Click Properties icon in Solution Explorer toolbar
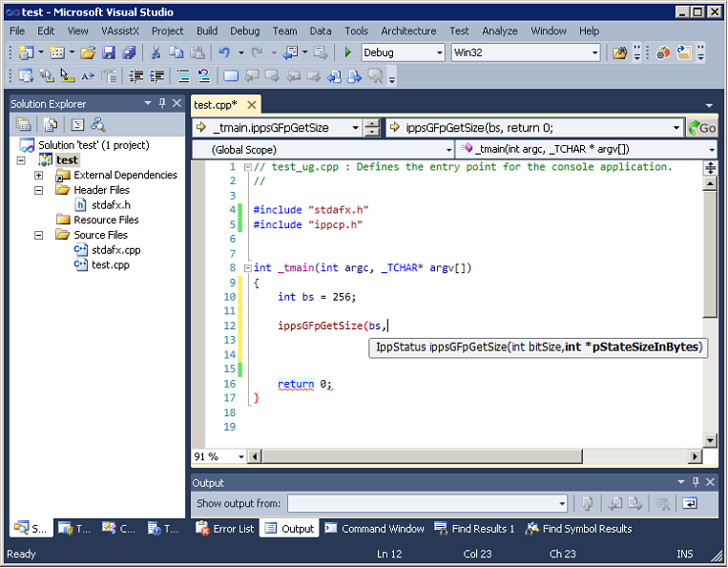728x568 pixels. pyautogui.click(x=24, y=125)
